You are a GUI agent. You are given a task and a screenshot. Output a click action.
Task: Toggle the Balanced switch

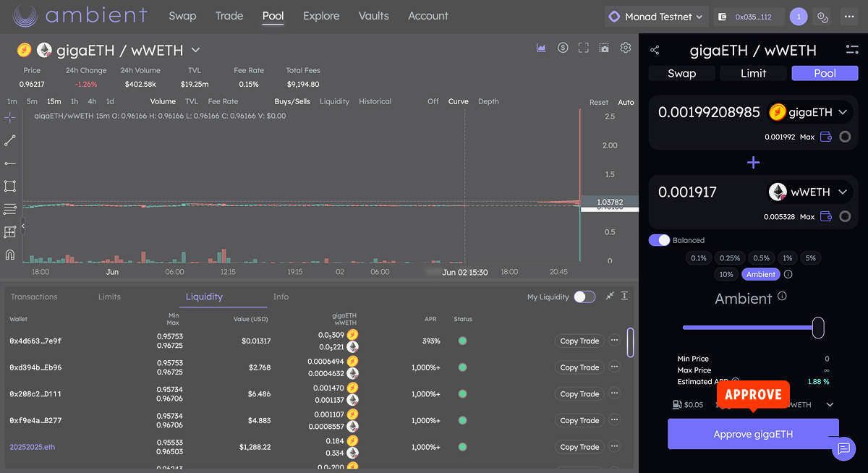pyautogui.click(x=659, y=240)
